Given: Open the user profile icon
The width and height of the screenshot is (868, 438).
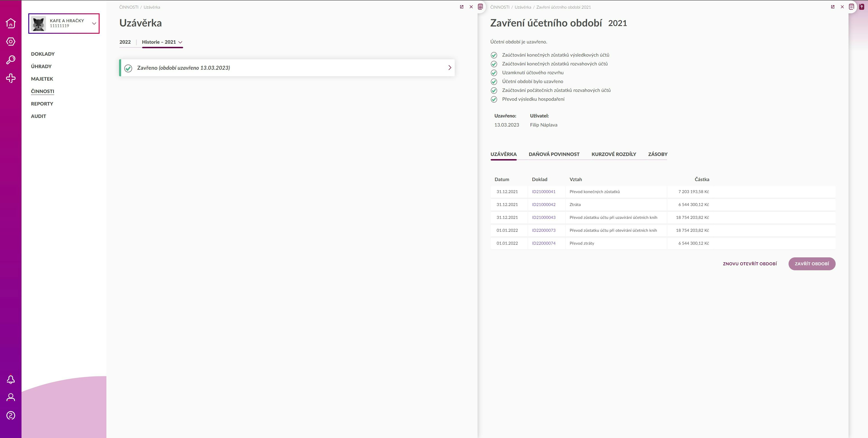Looking at the screenshot, I should click(x=11, y=397).
